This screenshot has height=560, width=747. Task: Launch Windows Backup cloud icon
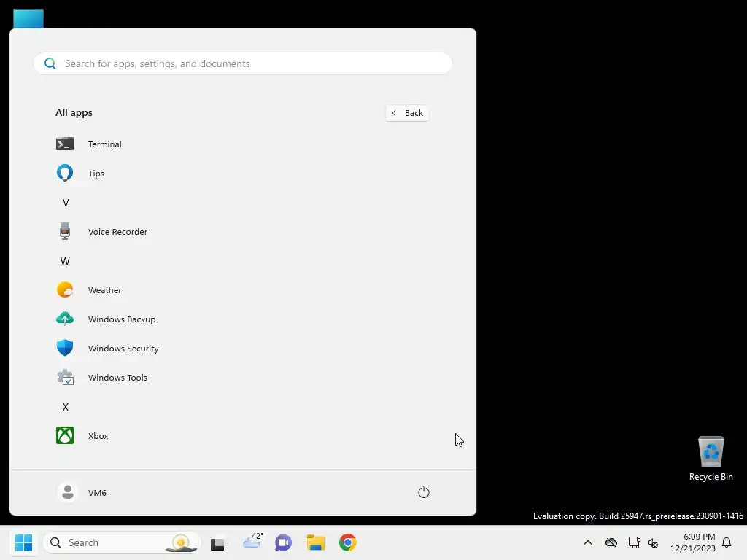tap(65, 319)
